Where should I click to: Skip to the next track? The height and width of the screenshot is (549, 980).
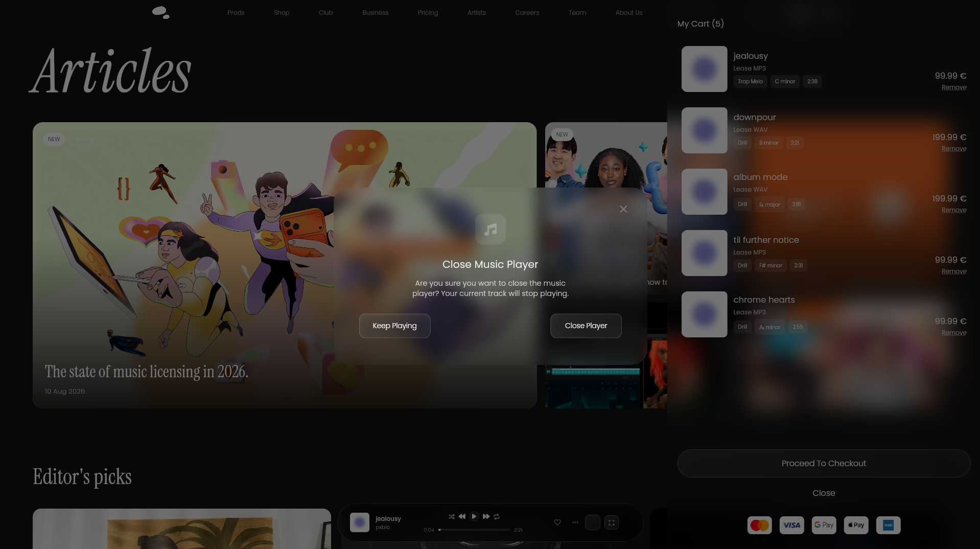point(486,517)
